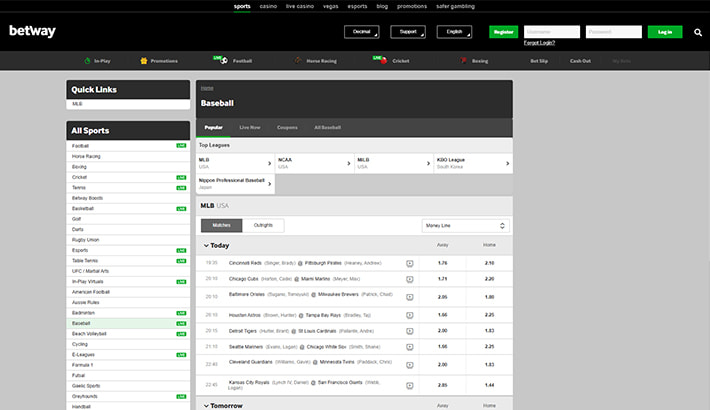Open the casino top menu item
710x410 pixels.
[x=268, y=6]
